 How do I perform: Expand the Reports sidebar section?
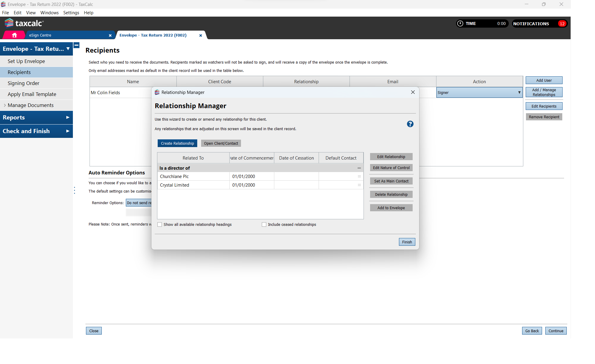tap(68, 118)
